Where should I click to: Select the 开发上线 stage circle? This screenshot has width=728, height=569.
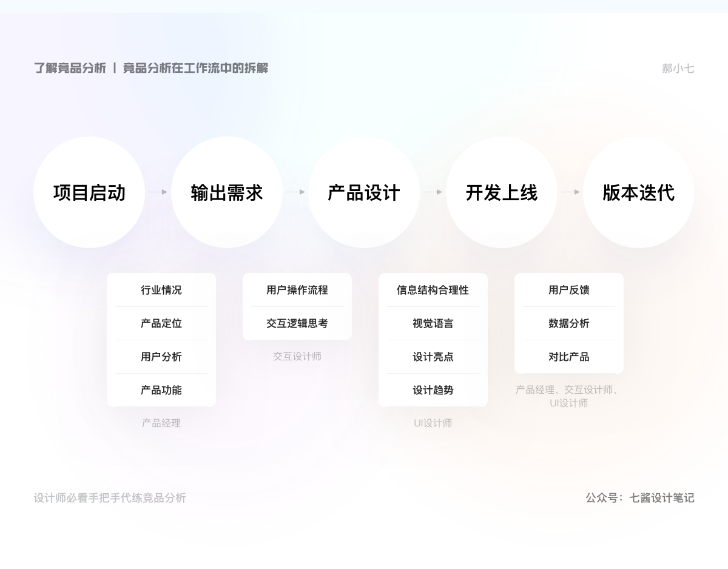coord(502,192)
